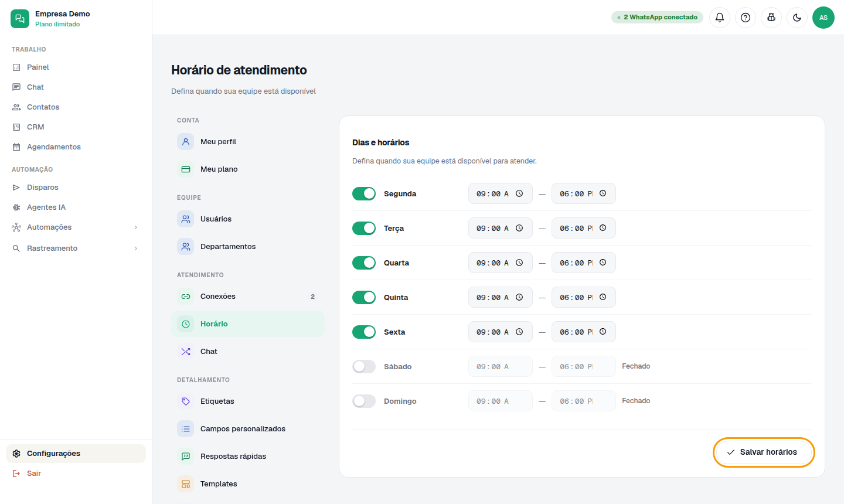
Task: Open the clock picker for Segunda end time
Action: (x=603, y=193)
